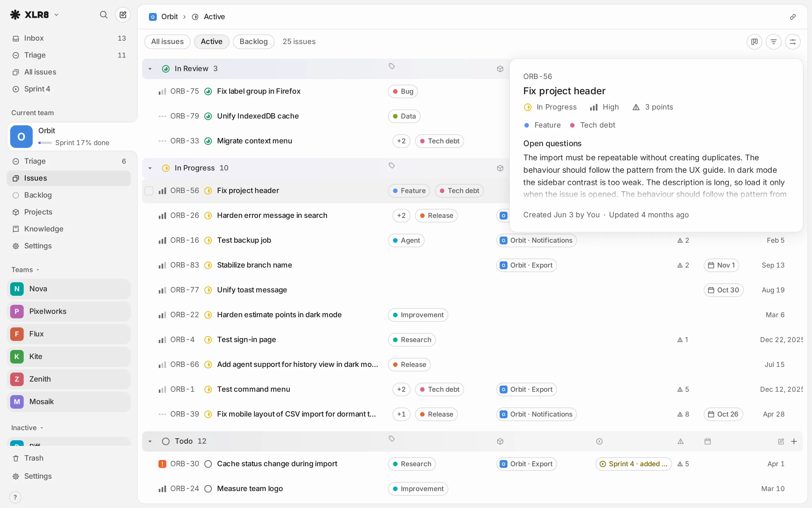
Task: Toggle the status circle of ORB-33
Action: point(208,141)
